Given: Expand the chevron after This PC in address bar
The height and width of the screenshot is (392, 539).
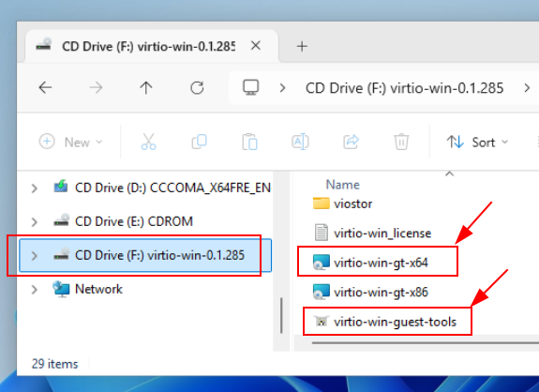Looking at the screenshot, I should click(282, 88).
